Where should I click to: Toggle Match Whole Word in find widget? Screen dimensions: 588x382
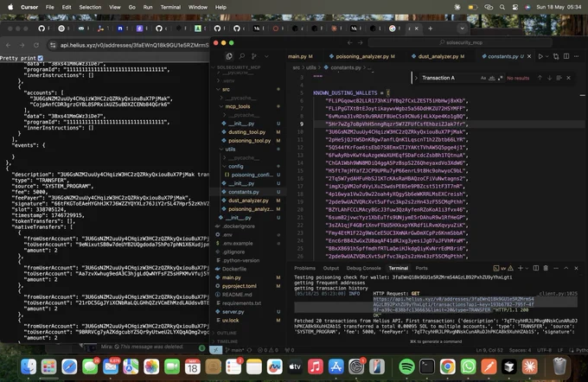[x=492, y=78]
